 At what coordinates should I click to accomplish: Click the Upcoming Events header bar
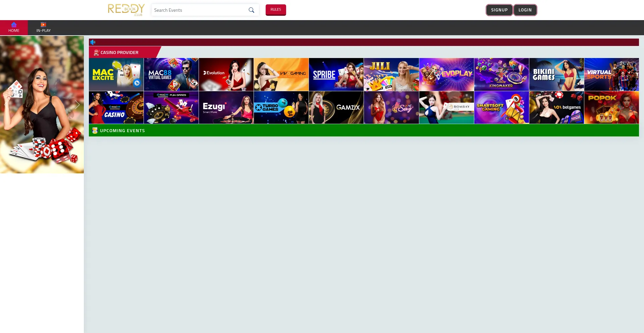pyautogui.click(x=364, y=130)
